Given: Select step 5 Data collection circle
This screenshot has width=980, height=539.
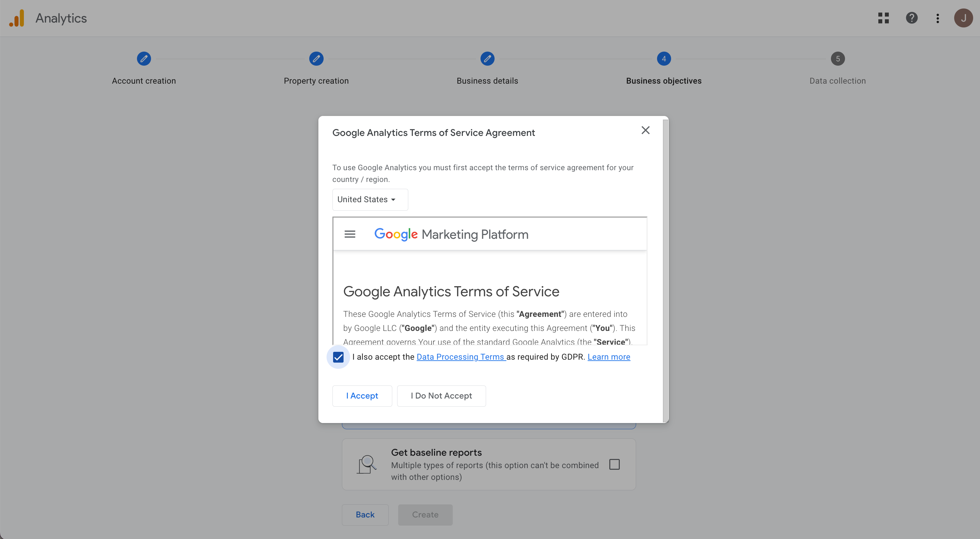Looking at the screenshot, I should pos(838,58).
